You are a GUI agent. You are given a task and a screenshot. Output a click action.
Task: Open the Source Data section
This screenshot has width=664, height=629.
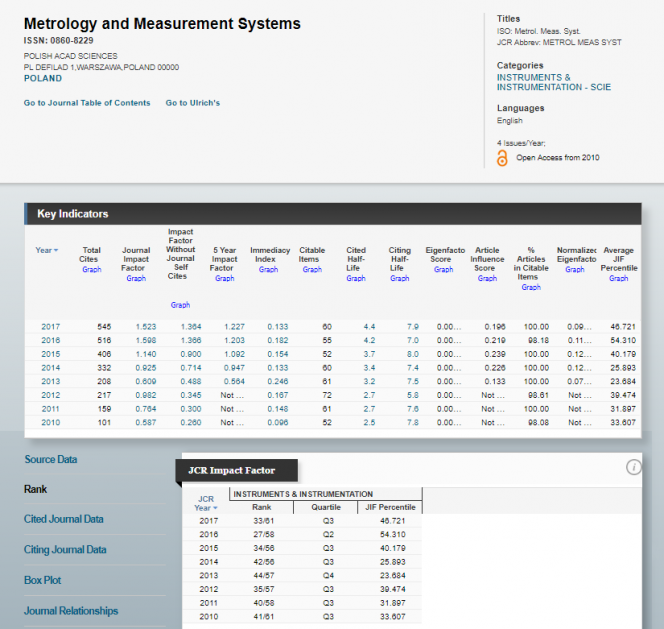click(x=50, y=459)
